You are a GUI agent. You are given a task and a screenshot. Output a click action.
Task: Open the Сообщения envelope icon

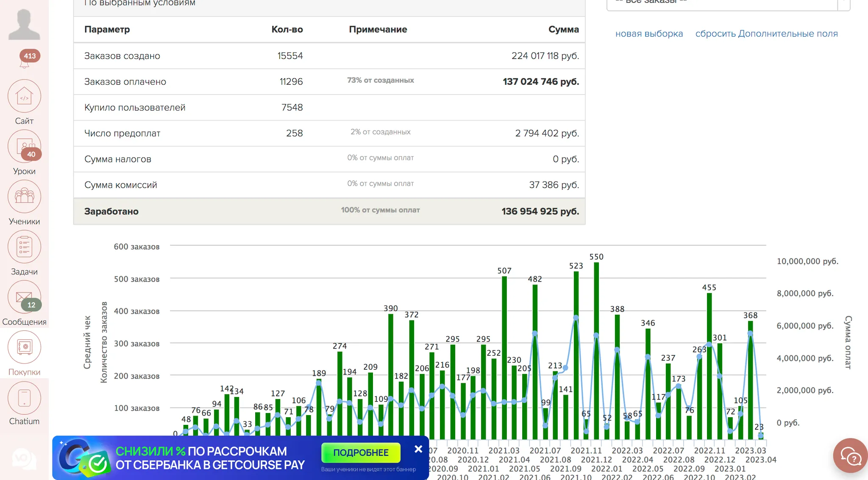[24, 297]
